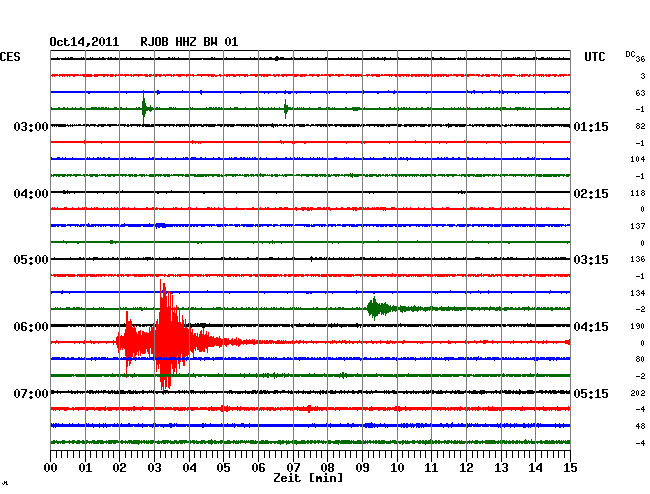Click the DC offset value 104
The image size is (650, 494).
pos(638,159)
